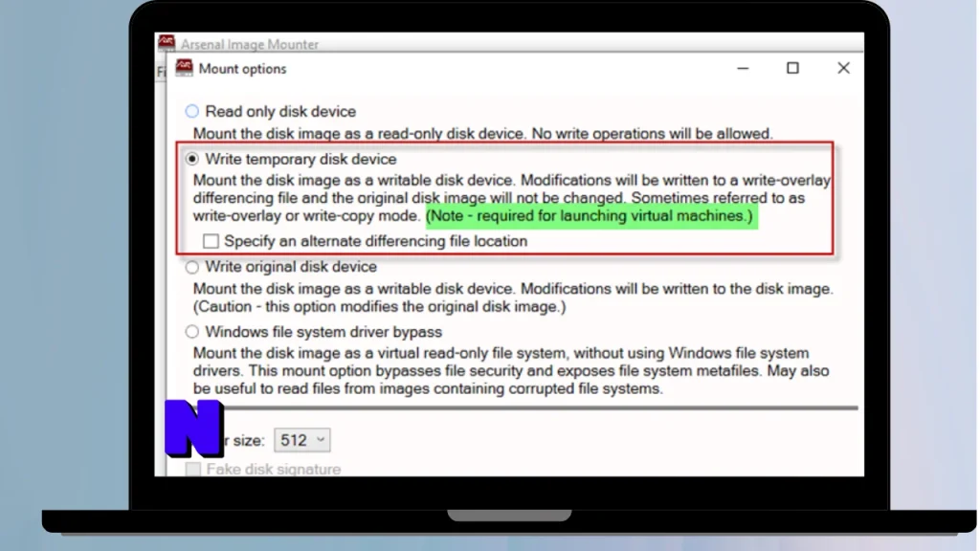Screen dimensions: 980x551
Task: Select Windows file system driver bypass option
Action: [x=191, y=332]
